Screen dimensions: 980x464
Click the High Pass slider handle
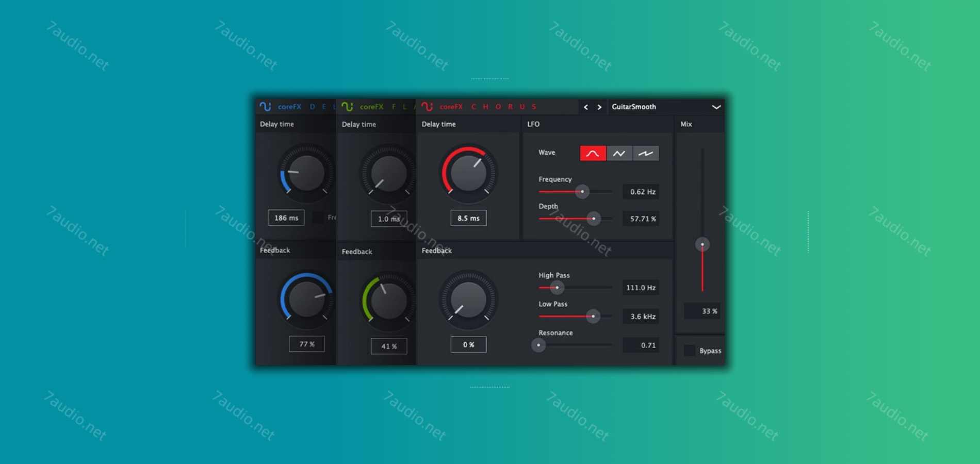[557, 287]
